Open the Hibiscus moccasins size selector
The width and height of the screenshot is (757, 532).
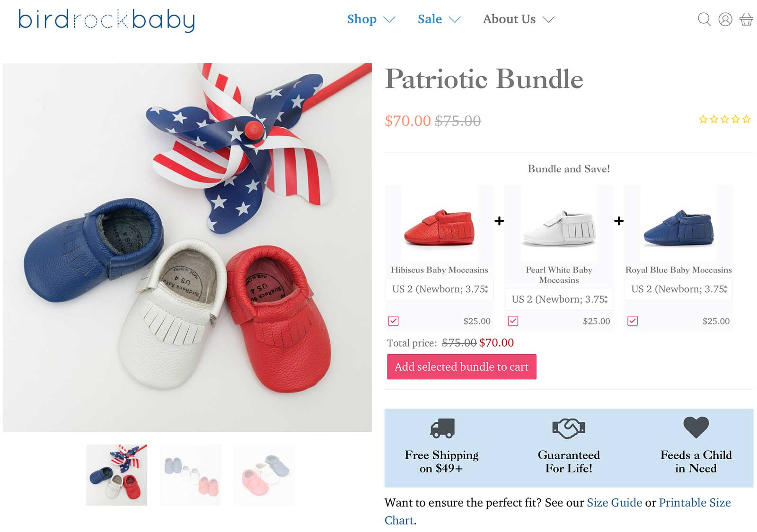pos(438,289)
